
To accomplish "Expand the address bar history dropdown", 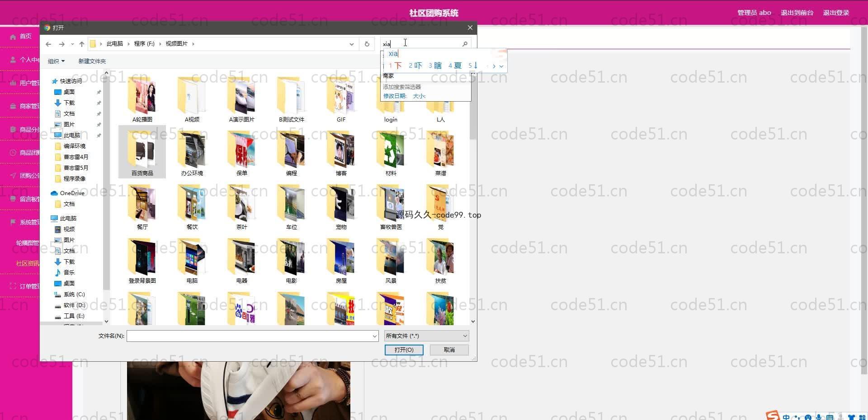I will pyautogui.click(x=351, y=44).
